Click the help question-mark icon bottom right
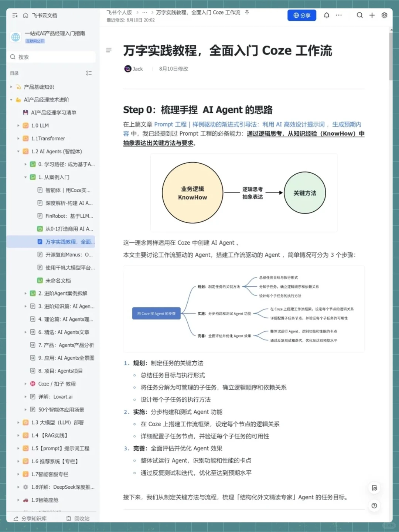 click(x=374, y=506)
